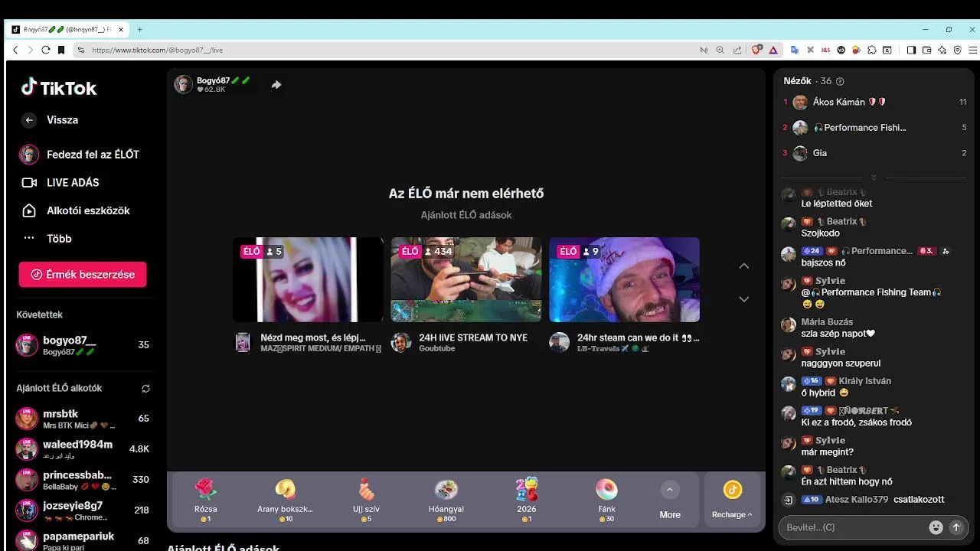Send the Ujj szív gift
The height and width of the screenshot is (551, 980).
coord(366,500)
